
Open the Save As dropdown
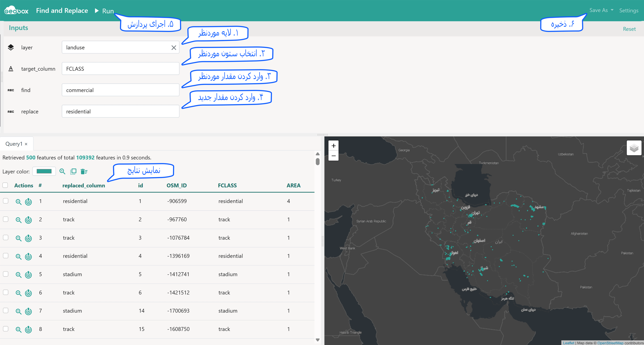601,10
